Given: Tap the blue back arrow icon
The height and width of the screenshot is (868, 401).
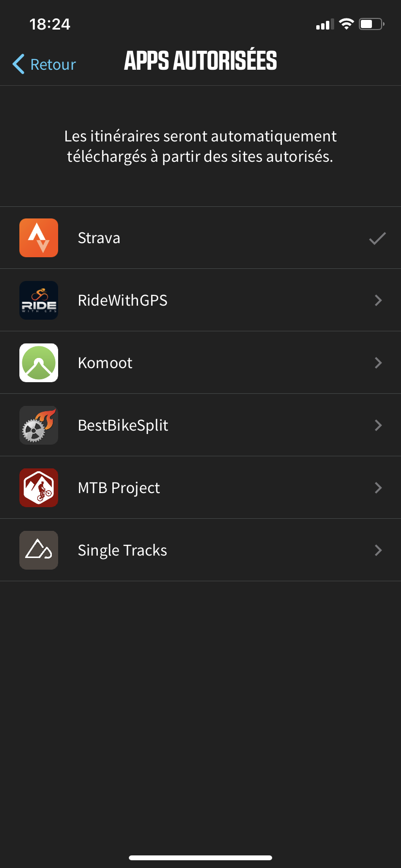Looking at the screenshot, I should 18,64.
